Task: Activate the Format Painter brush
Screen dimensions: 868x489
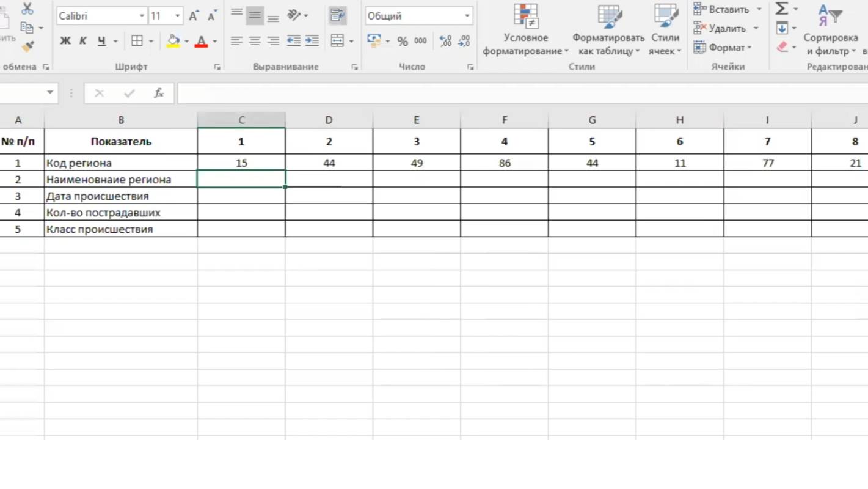Action: [x=27, y=46]
